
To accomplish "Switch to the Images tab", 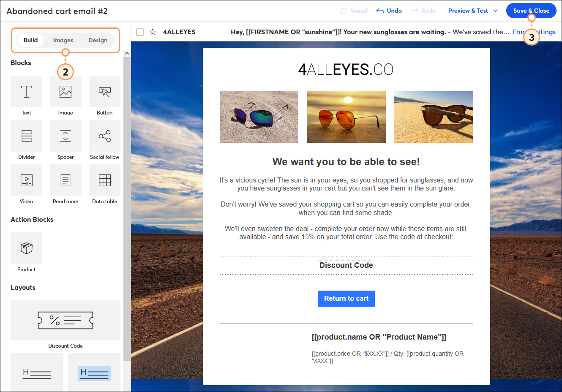I will coord(63,40).
